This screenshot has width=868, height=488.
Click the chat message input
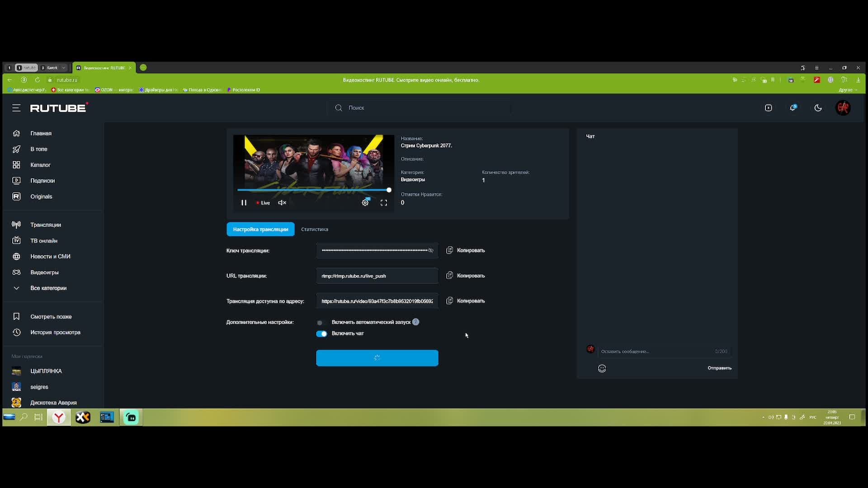664,352
